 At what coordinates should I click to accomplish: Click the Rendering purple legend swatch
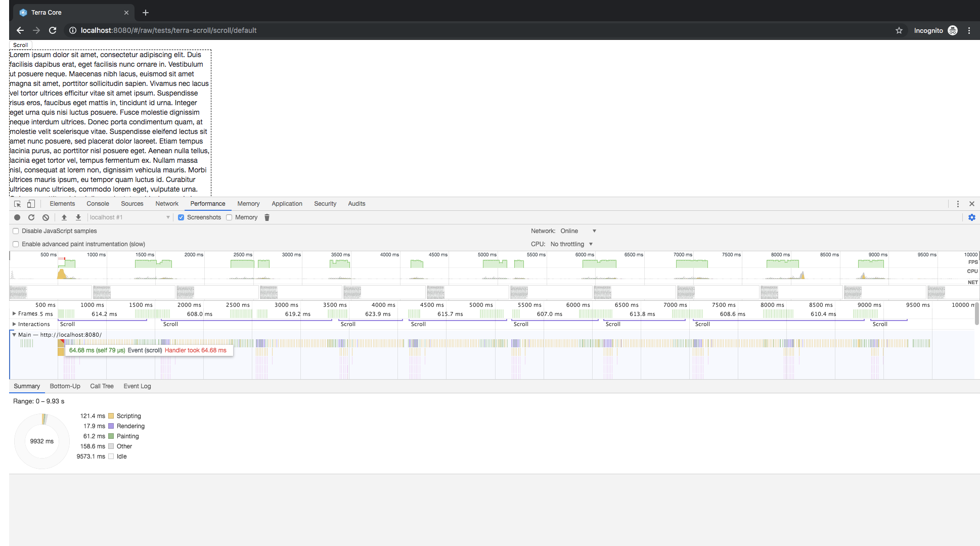coord(111,426)
